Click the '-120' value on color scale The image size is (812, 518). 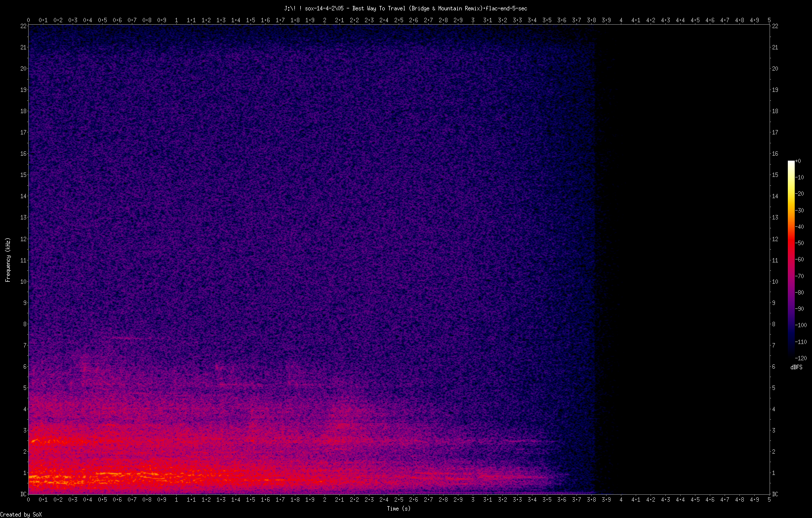point(801,358)
